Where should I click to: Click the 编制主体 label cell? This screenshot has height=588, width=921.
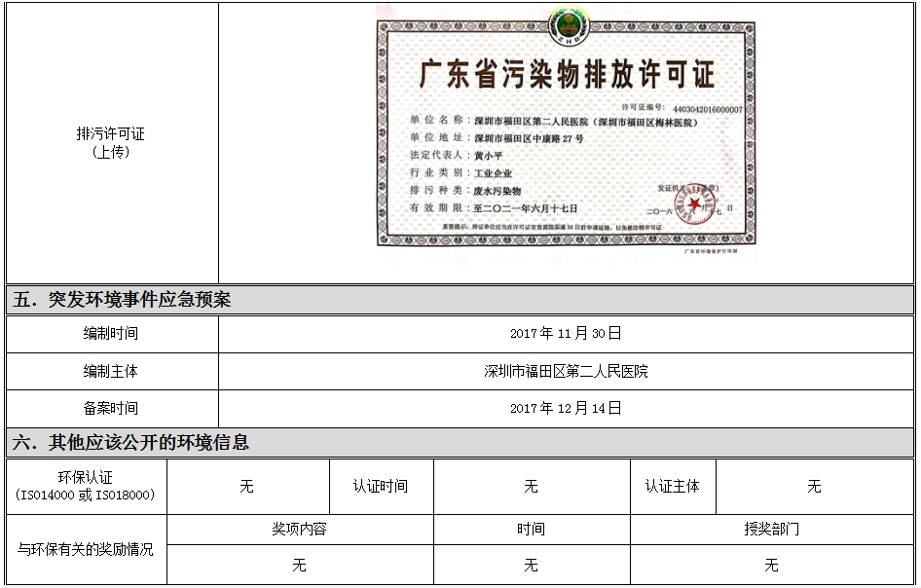click(110, 371)
